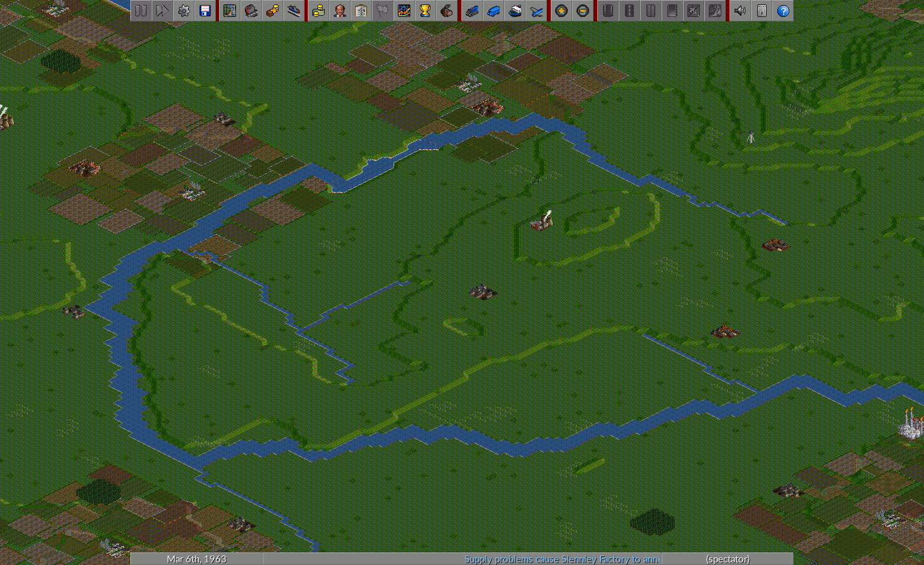Show the list of aircraft
Viewport: 924px width, 565px height.
pyautogui.click(x=536, y=11)
